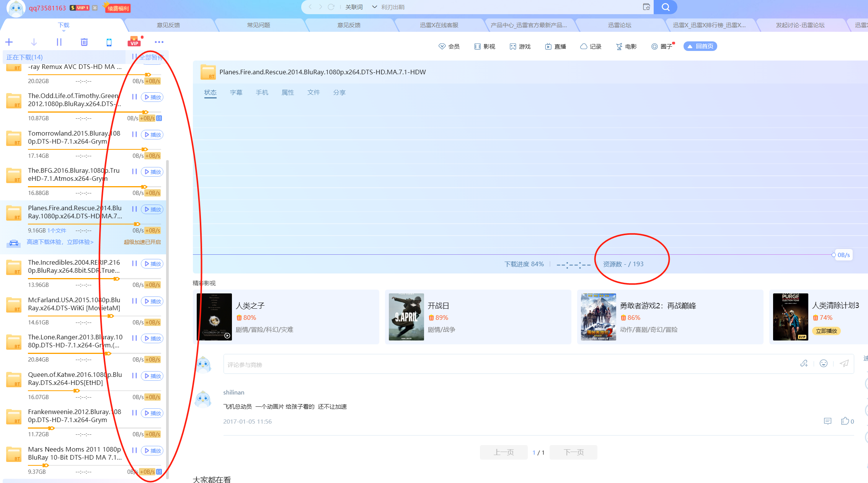The image size is (868, 483).
Task: Click the 回首页 home button
Action: click(700, 46)
